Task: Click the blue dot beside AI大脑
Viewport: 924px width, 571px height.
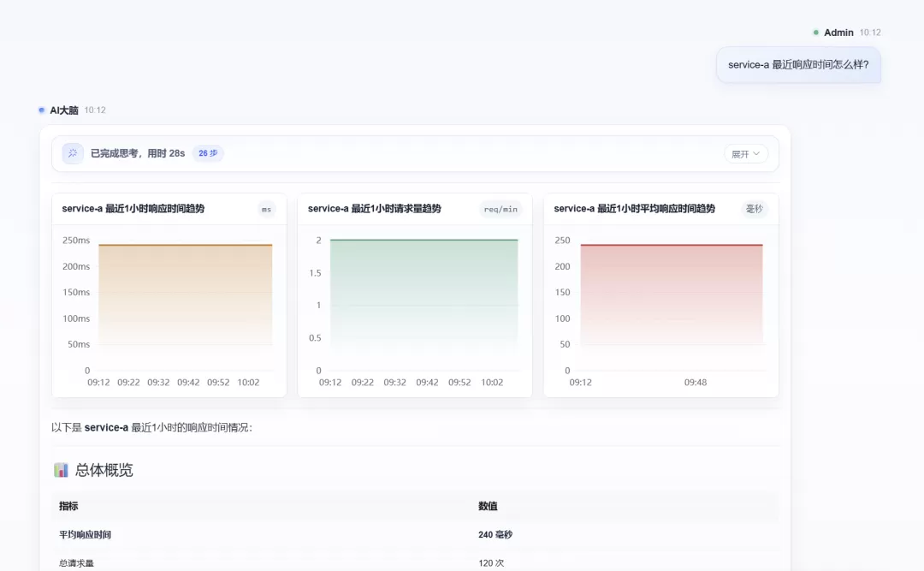Action: pos(41,110)
